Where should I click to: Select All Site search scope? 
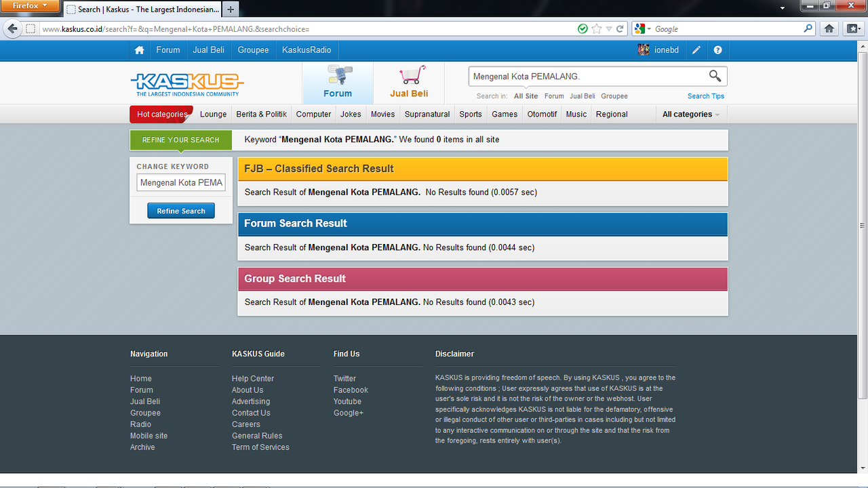click(526, 96)
